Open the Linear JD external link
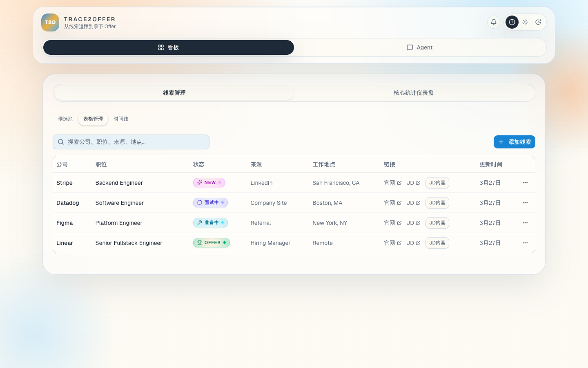Screen dimensions: 588x368 pos(414,243)
